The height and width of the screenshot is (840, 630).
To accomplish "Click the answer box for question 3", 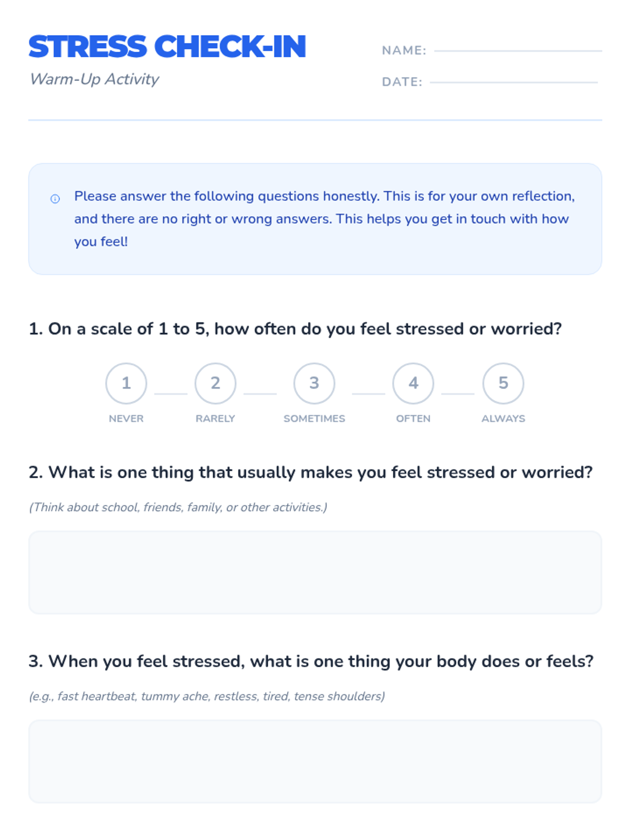I will click(x=315, y=761).
